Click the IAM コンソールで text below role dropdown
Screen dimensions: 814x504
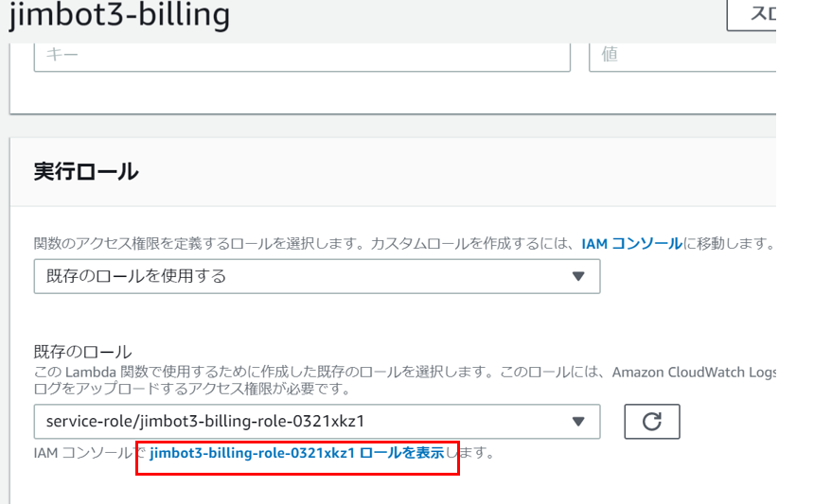[x=90, y=453]
